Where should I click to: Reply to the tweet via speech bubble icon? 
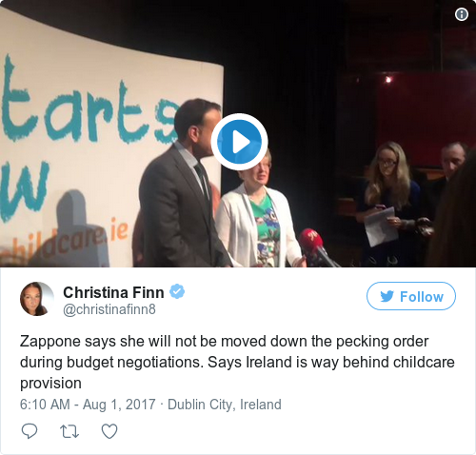pyautogui.click(x=30, y=431)
